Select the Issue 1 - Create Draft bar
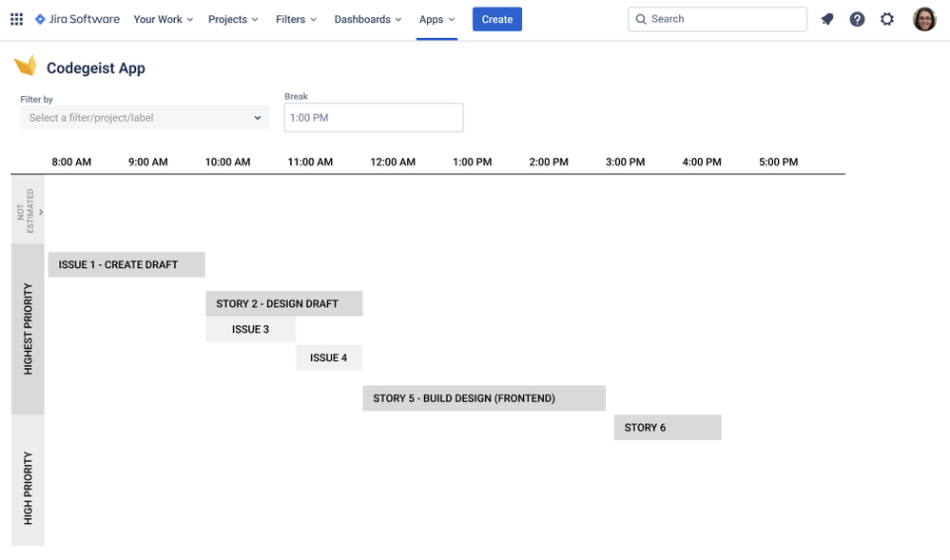Viewport: 950px width, 560px height. tap(126, 264)
